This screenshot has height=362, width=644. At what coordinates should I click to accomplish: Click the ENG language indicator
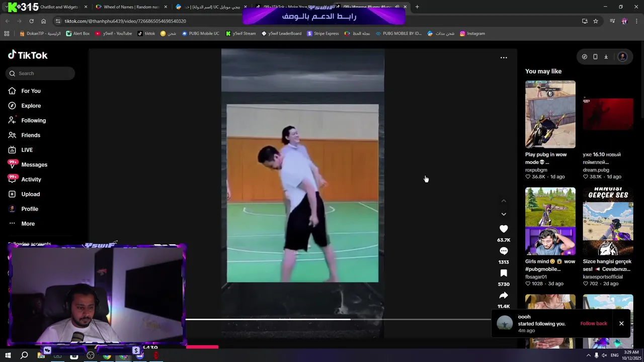pyautogui.click(x=614, y=355)
